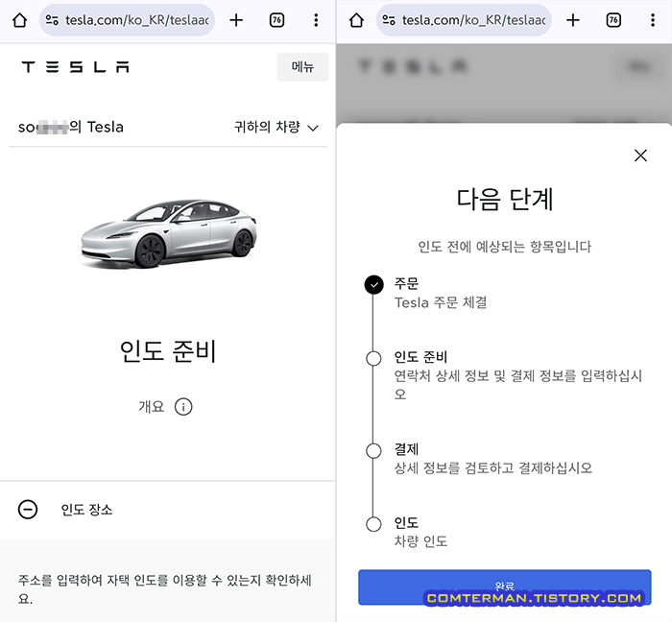Close the 다음 단계 dialog with X
672x622 pixels.
tap(640, 155)
